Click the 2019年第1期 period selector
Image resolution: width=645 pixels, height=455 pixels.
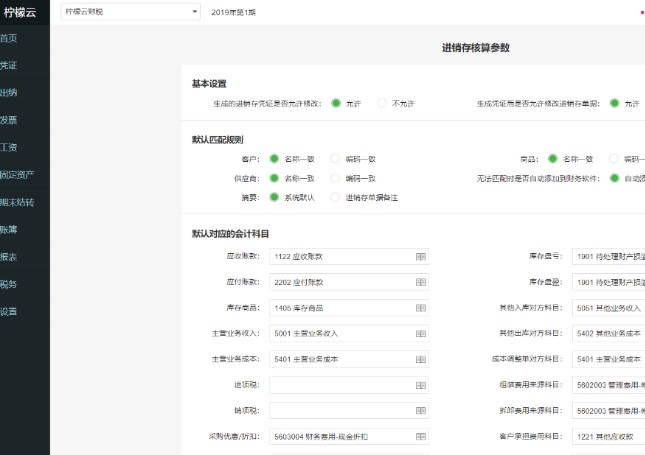point(234,12)
